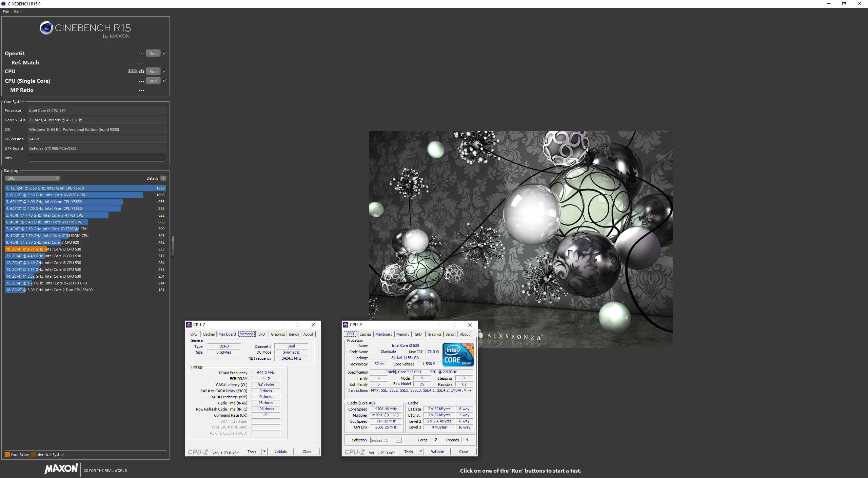Click the Your Score orange legend swatch
Image resolution: width=868 pixels, height=478 pixels.
click(x=7, y=455)
